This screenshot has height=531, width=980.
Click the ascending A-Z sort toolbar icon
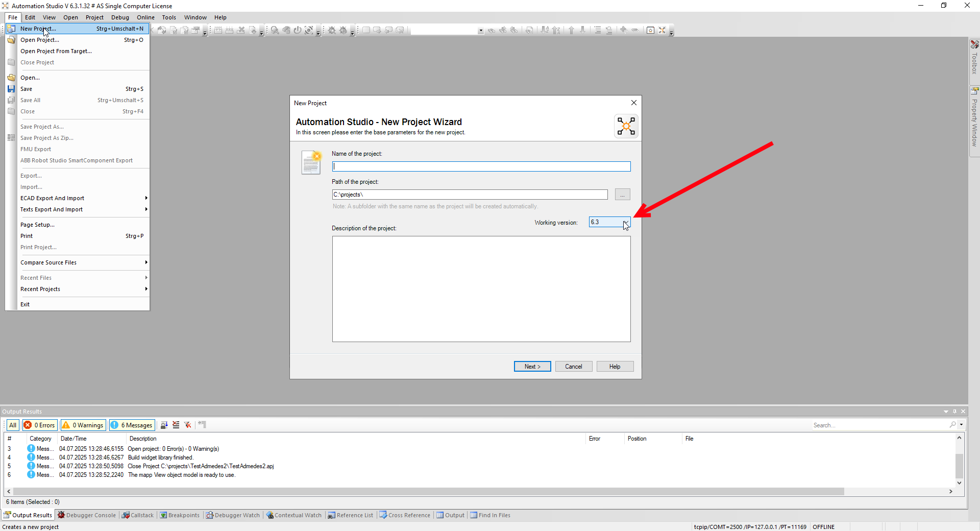click(x=545, y=30)
